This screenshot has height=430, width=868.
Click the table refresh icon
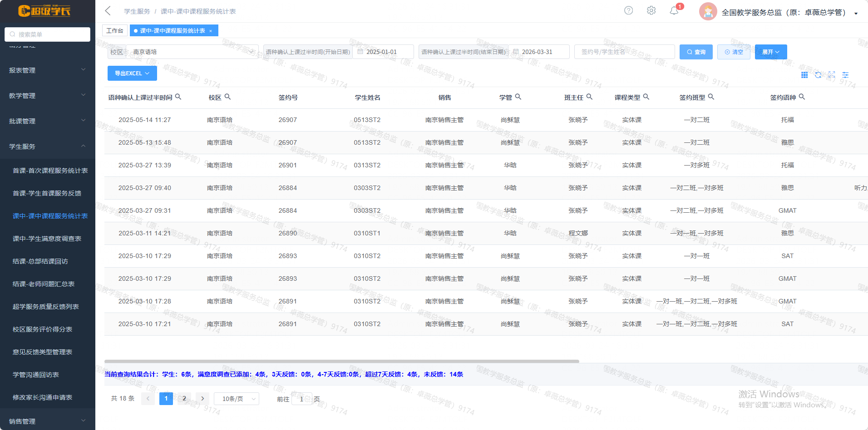[818, 75]
